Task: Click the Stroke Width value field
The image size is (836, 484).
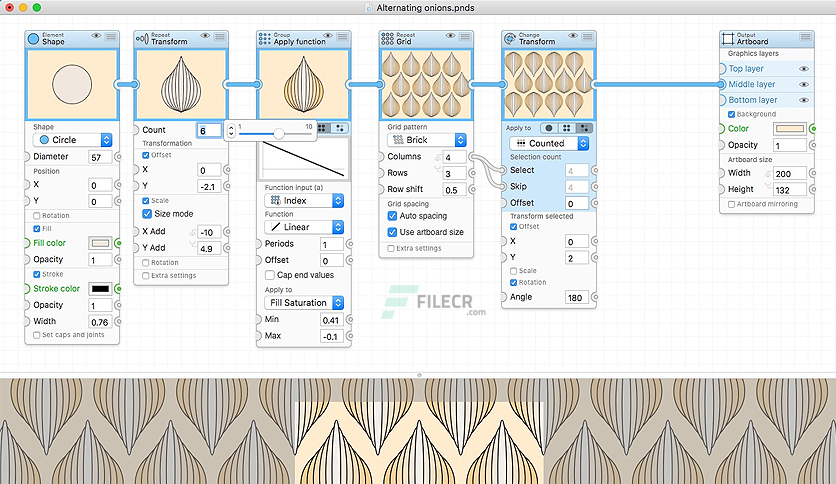Action: tap(100, 321)
